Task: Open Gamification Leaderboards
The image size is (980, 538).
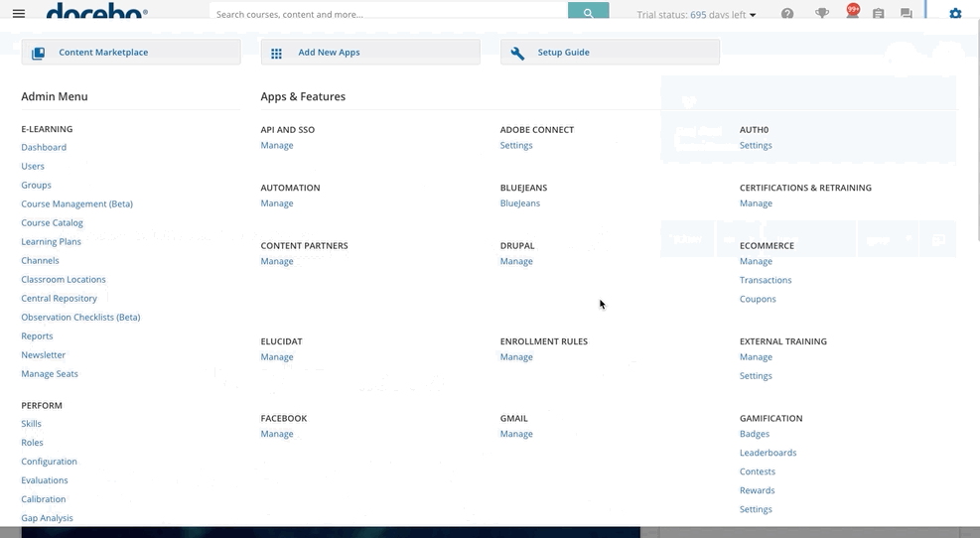Action: pyautogui.click(x=769, y=453)
